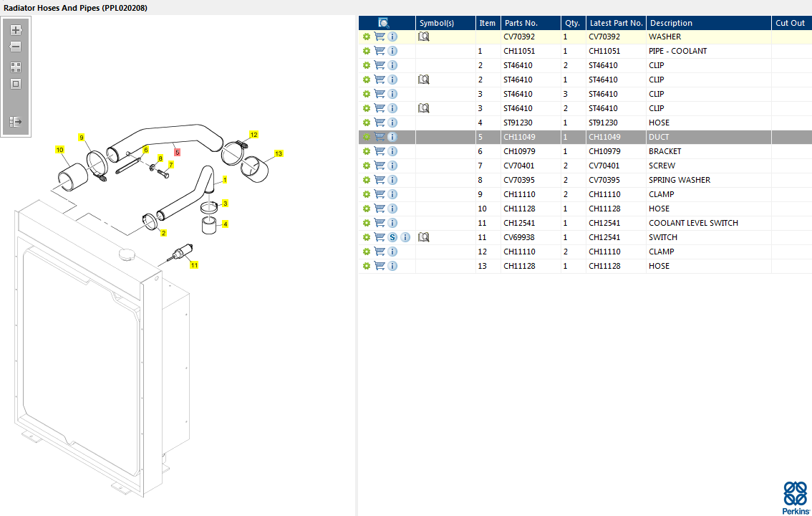
Task: Show info for item 9 CLAMP row
Action: (x=392, y=194)
